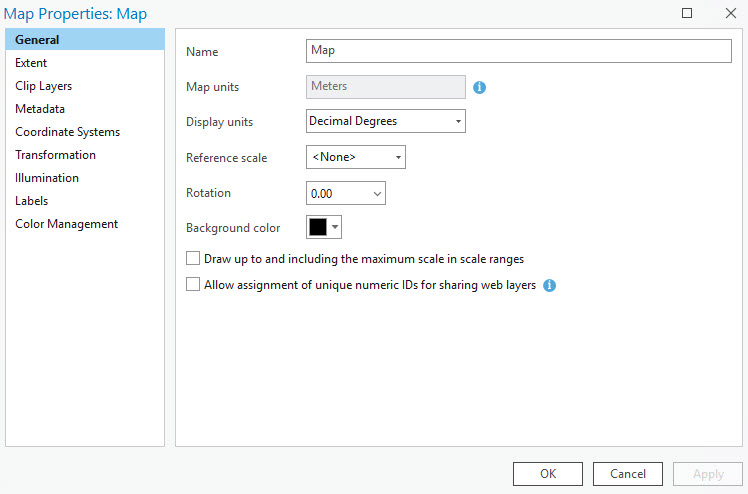
Task: Maximize the Map Properties dialog
Action: point(687,13)
